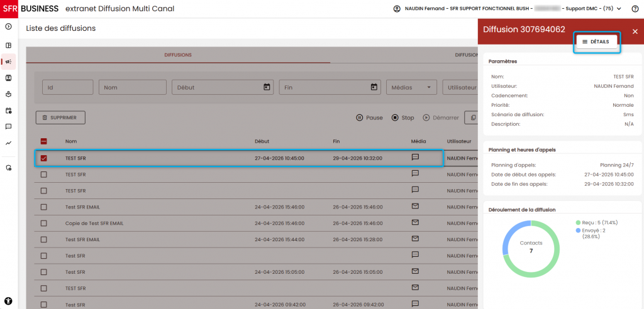This screenshot has height=309, width=644.
Task: Click the SUPPRIMER button
Action: pyautogui.click(x=61, y=117)
